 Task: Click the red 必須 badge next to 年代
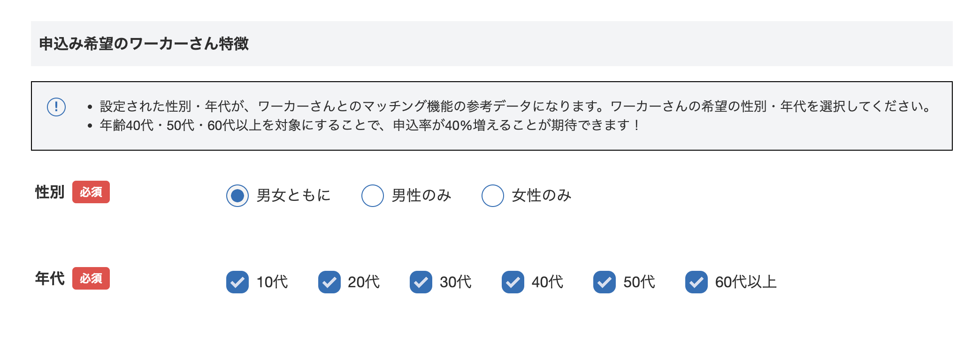92,279
